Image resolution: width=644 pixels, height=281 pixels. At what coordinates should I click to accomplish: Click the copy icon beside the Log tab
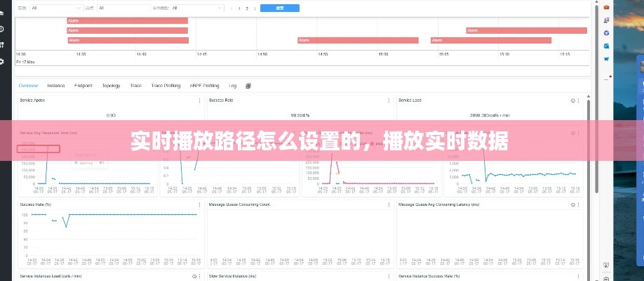248,86
